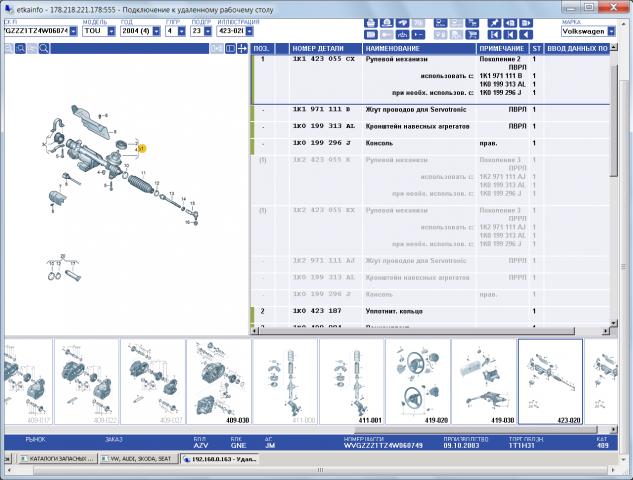Click the four-arrow fit illustration icon
Viewport: 633px width, 480px height.
click(242, 49)
